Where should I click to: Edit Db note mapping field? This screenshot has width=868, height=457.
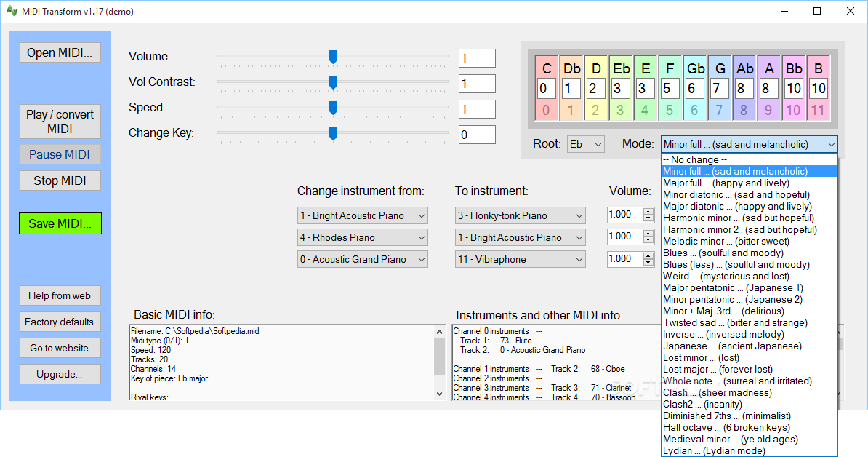[571, 89]
